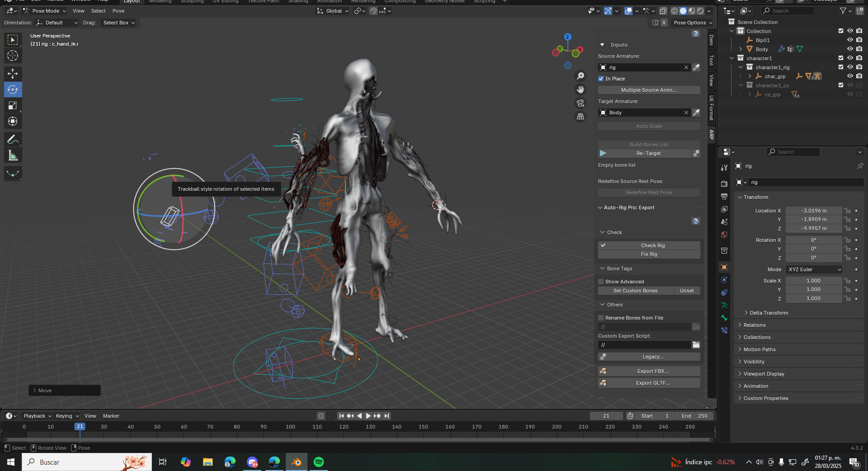Image resolution: width=868 pixels, height=471 pixels.
Task: Choose the Move tool in toolbar
Action: point(13,74)
